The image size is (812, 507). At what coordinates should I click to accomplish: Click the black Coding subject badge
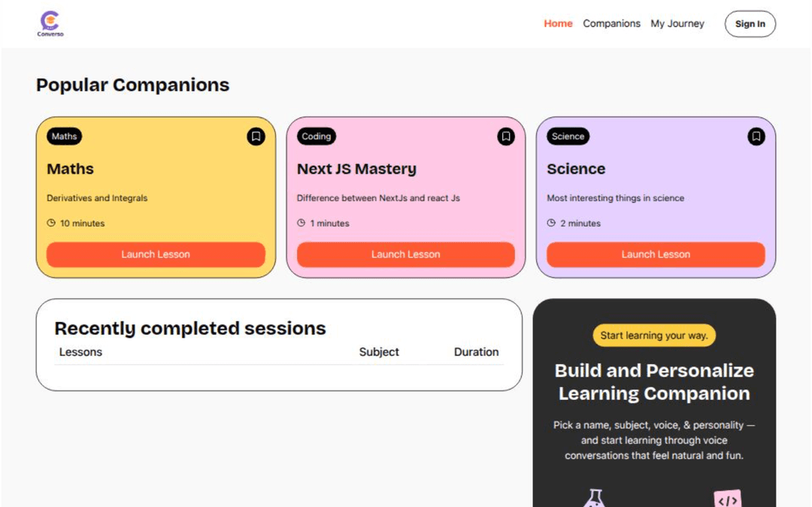pos(316,136)
